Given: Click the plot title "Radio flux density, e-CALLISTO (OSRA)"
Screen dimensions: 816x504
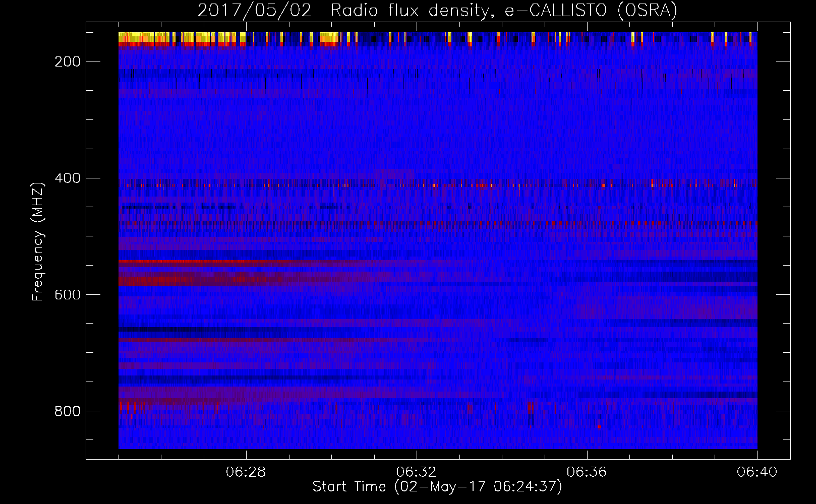Looking at the screenshot, I should (x=504, y=11).
